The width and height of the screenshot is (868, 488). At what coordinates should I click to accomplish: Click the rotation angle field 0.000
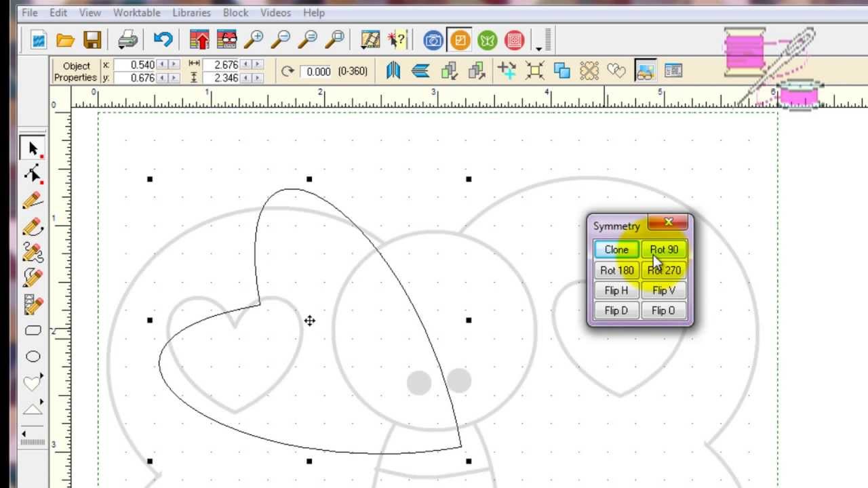coord(317,71)
